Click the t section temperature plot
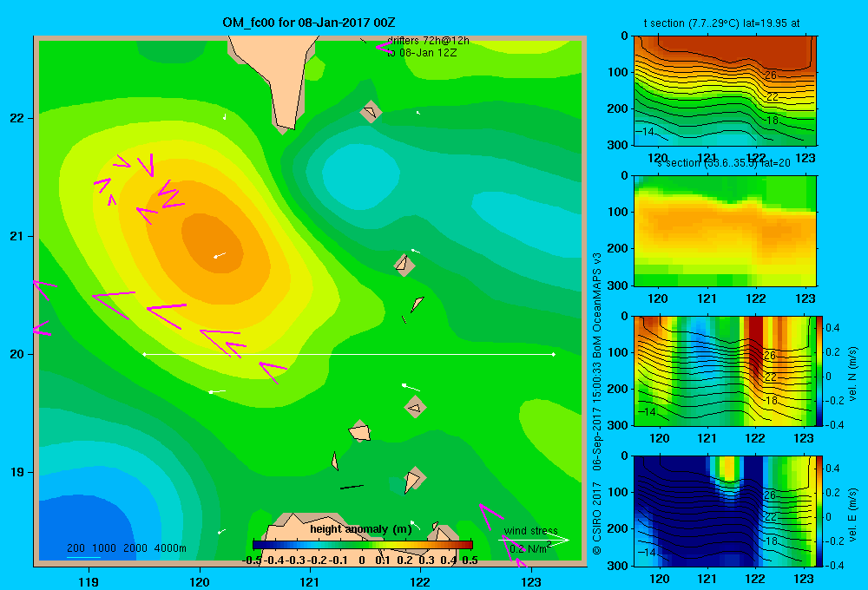 coord(725,90)
